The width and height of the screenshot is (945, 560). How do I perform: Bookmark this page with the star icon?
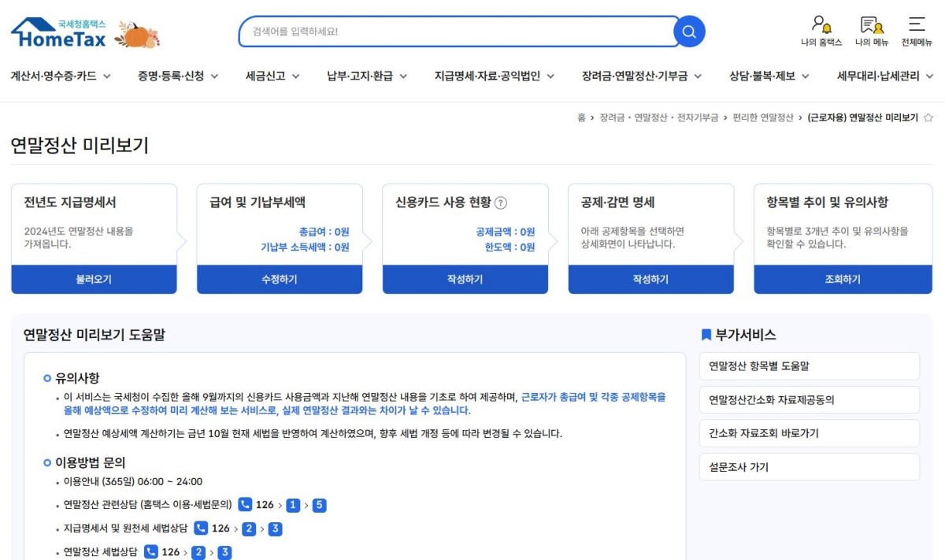[x=929, y=116]
